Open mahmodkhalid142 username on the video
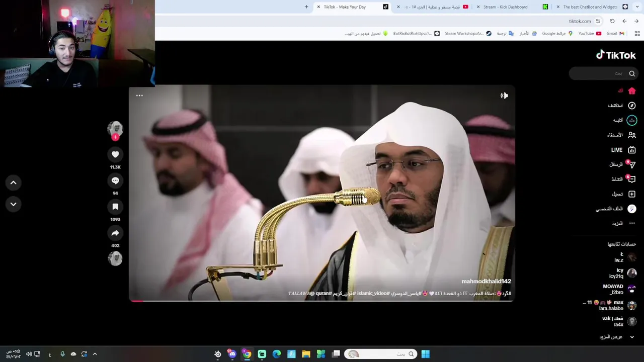Image resolution: width=644 pixels, height=362 pixels. click(x=486, y=282)
